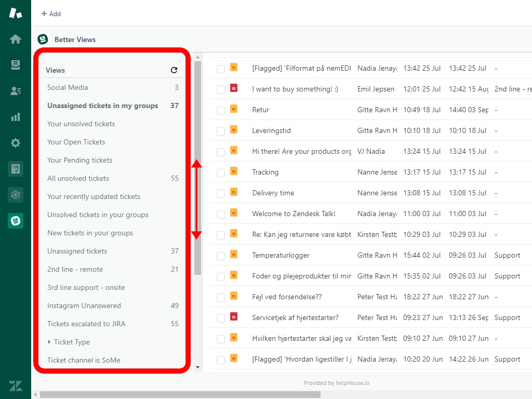Open the Home icon in sidebar
The image size is (532, 399).
click(x=16, y=39)
